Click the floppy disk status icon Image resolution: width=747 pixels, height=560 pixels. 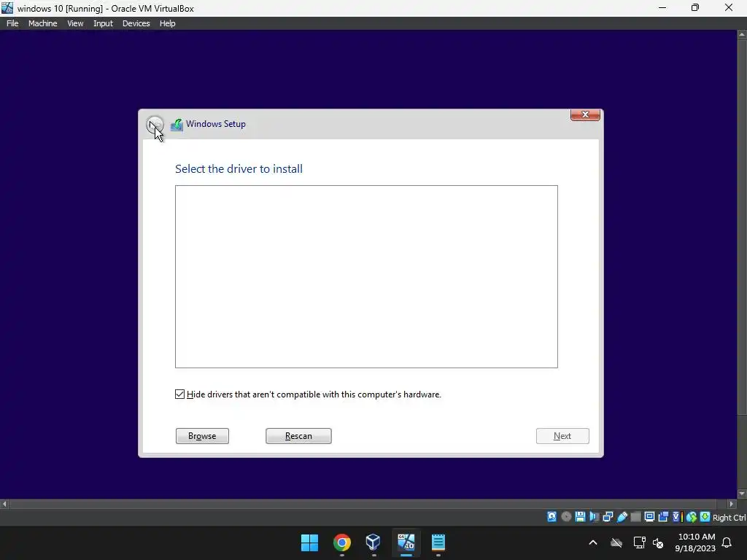coord(580,517)
